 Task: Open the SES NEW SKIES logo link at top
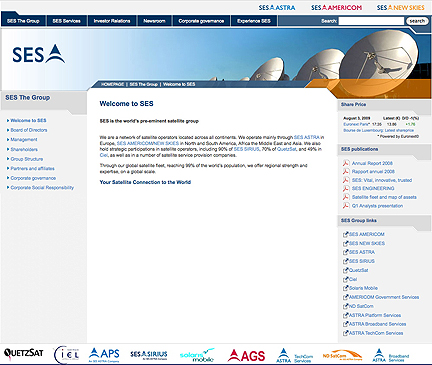(x=401, y=7)
